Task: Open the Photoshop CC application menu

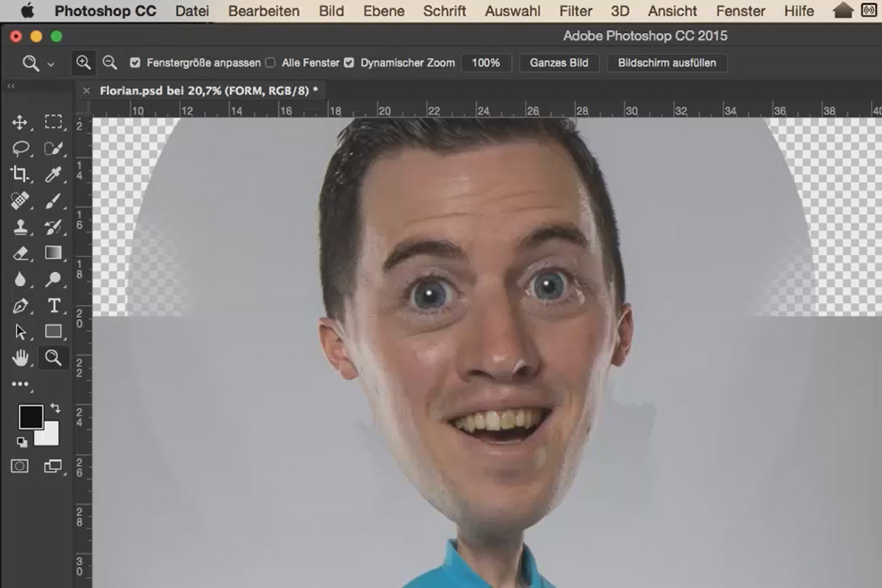Action: pos(105,11)
